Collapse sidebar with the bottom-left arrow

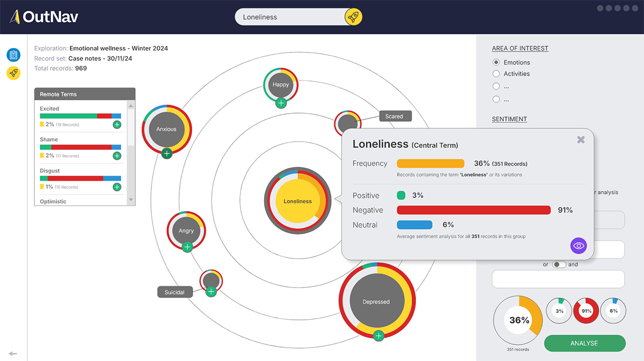(x=13, y=353)
